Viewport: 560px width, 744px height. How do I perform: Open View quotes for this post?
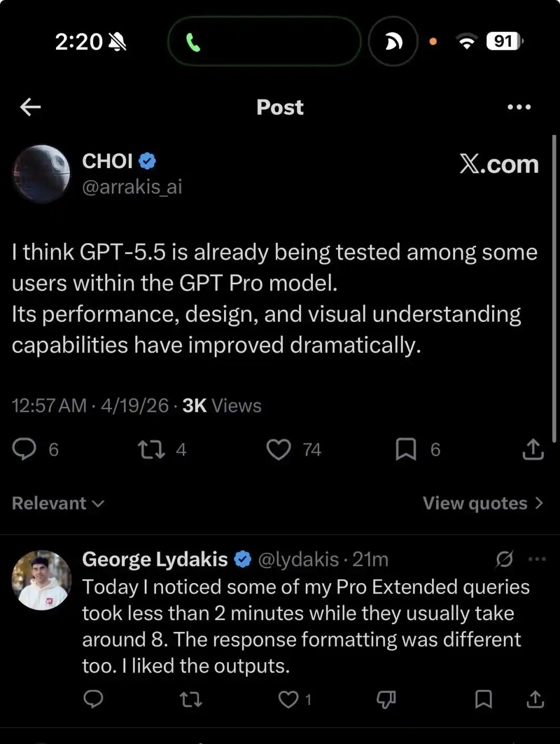pos(482,503)
